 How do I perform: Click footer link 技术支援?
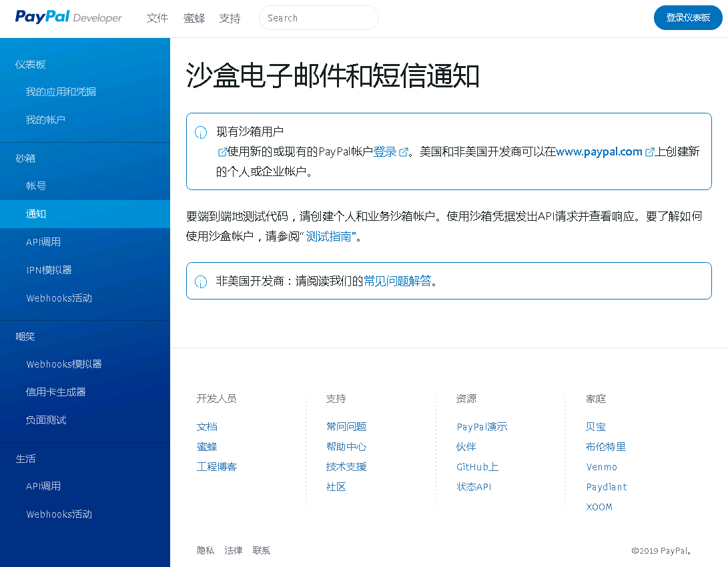(x=346, y=467)
